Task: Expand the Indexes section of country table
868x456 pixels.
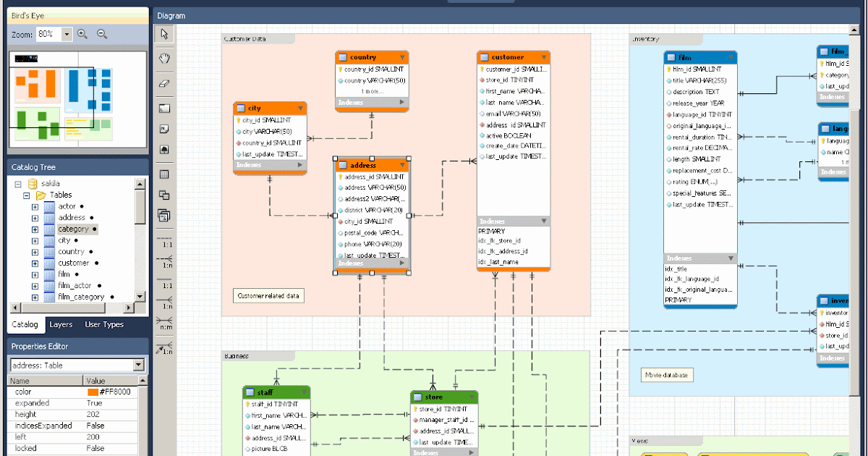Action: pyautogui.click(x=402, y=103)
